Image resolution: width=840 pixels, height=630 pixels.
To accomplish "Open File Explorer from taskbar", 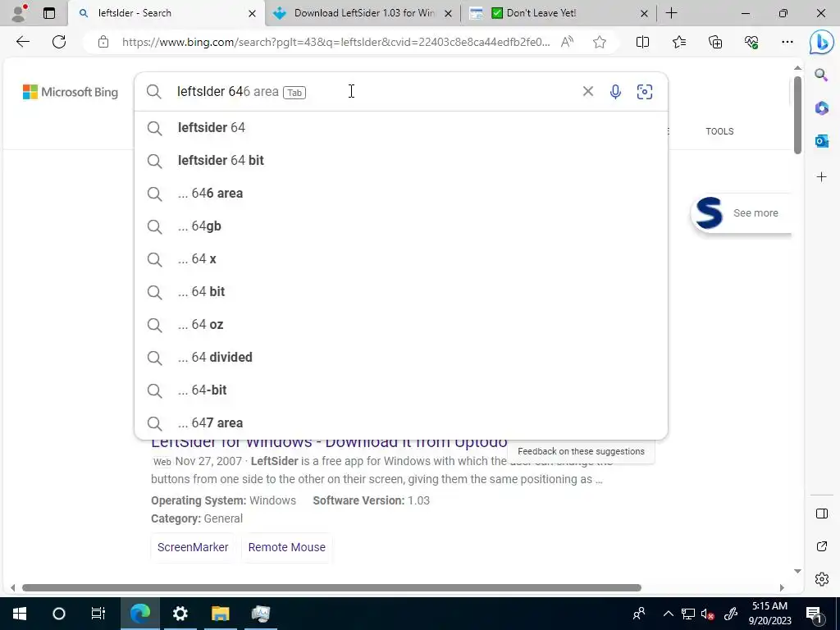I will (x=220, y=614).
